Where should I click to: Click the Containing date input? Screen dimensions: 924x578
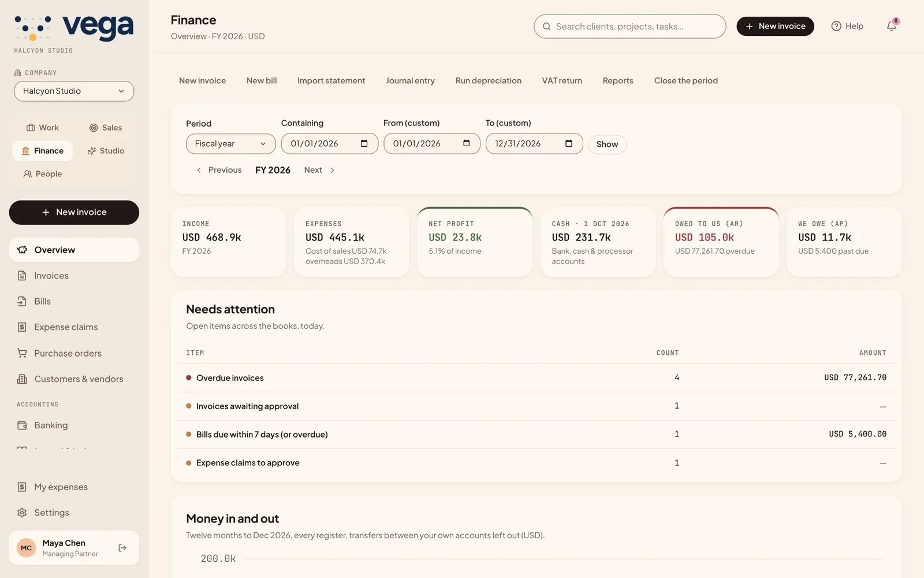click(329, 144)
